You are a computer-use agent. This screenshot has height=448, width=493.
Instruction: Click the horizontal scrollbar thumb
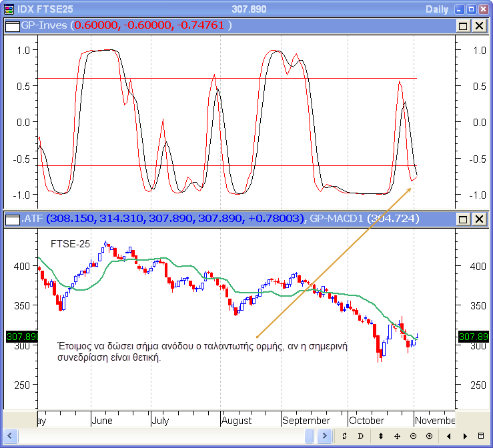click(x=309, y=436)
